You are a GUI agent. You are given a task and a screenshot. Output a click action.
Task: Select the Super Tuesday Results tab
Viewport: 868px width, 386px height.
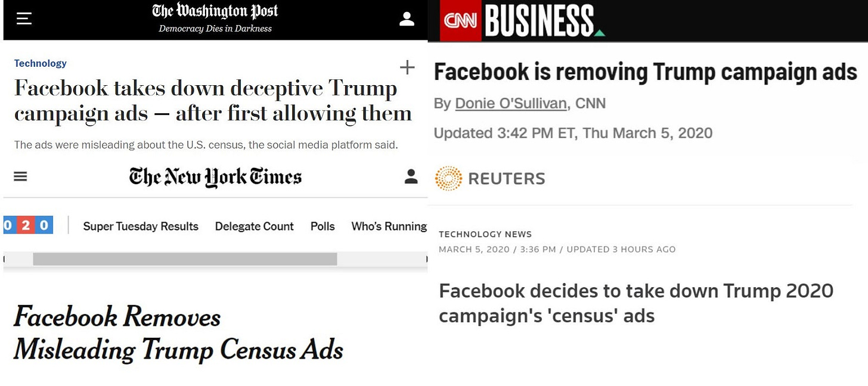[141, 226]
